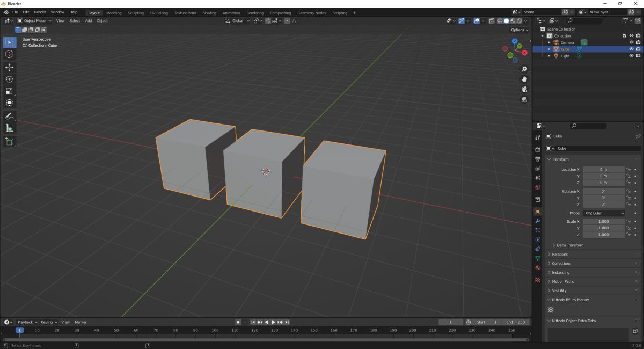This screenshot has width=644, height=349.
Task: Hide the Cube in the outliner
Action: click(x=631, y=49)
